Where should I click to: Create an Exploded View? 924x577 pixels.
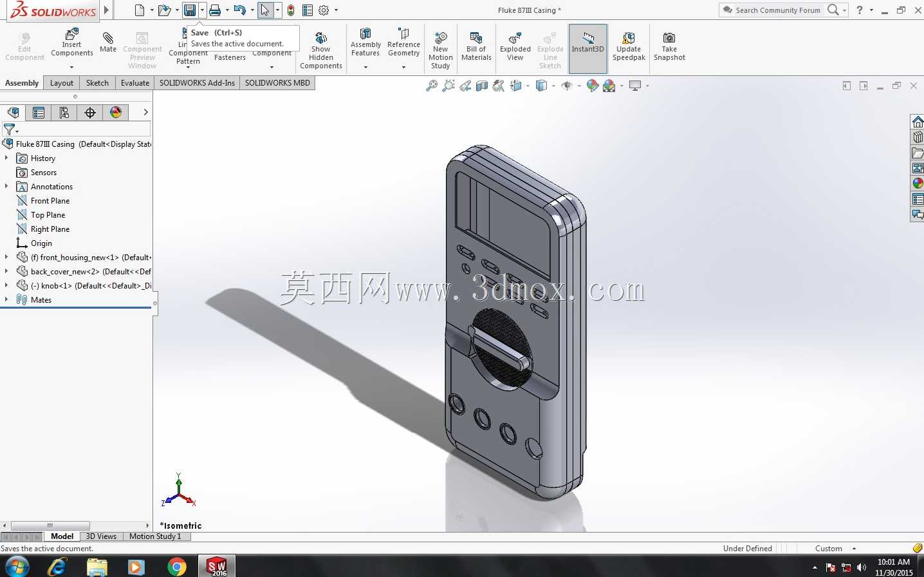tap(515, 46)
